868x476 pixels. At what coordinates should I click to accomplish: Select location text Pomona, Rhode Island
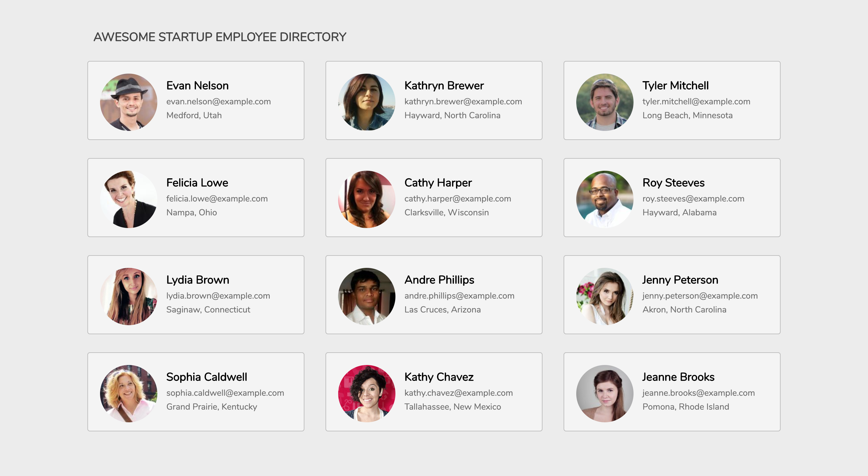coord(686,407)
